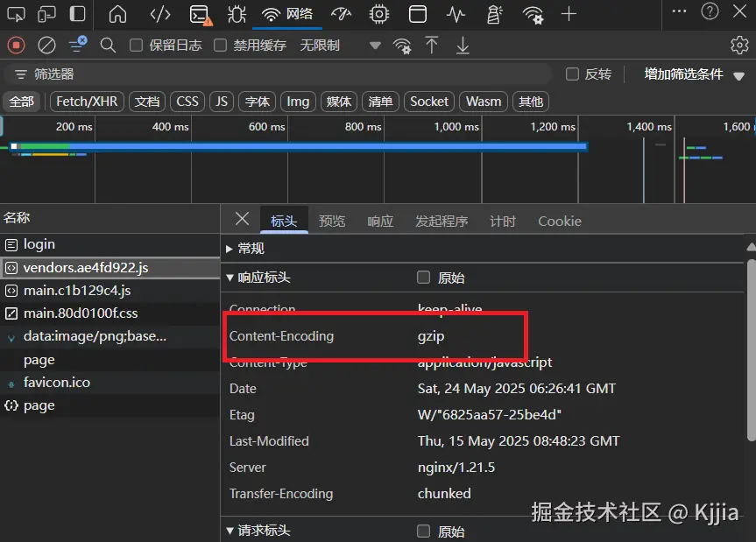756x542 pixels.
Task: Filter requests by Fetch/XHR
Action: coord(86,101)
